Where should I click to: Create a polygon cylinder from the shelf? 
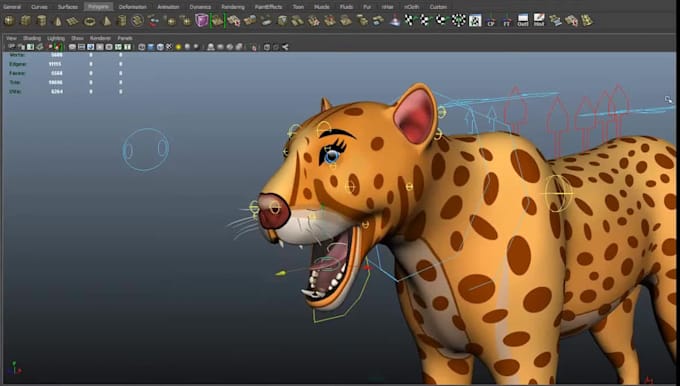[41, 20]
